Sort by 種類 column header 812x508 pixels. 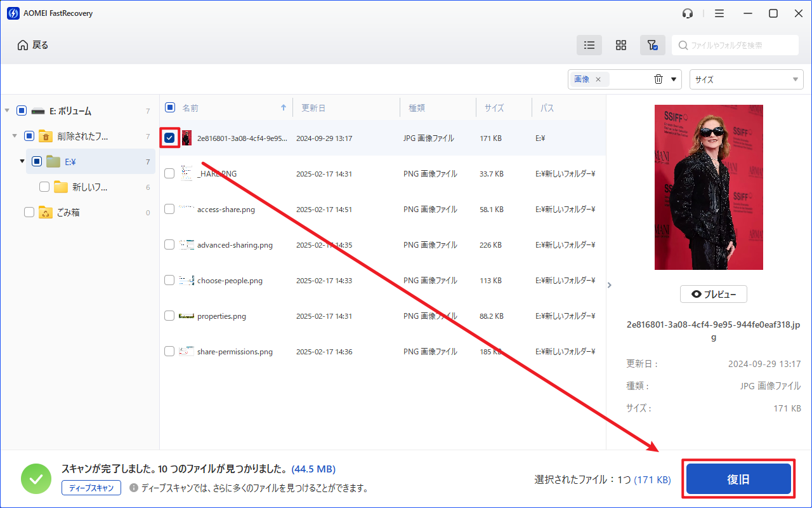click(416, 108)
